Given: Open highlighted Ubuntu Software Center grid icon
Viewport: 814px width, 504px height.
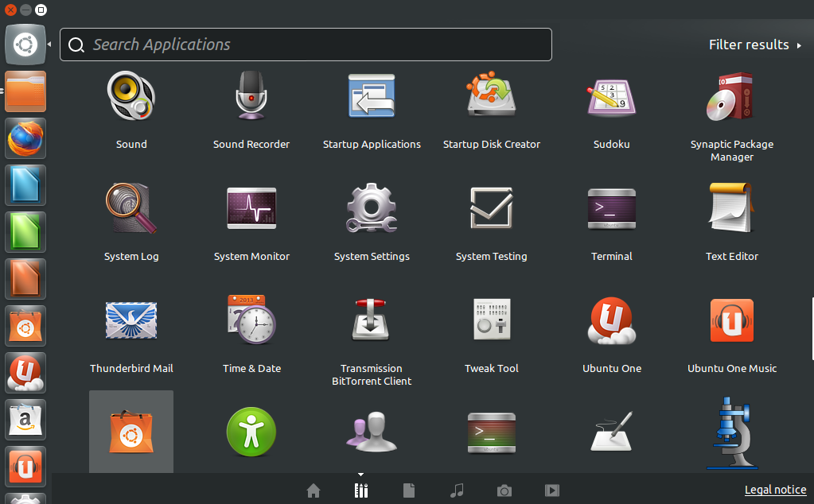Looking at the screenshot, I should pos(130,432).
